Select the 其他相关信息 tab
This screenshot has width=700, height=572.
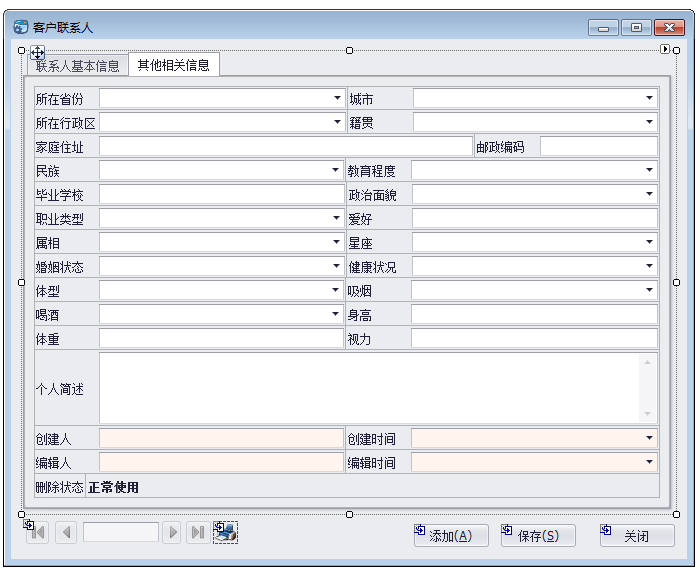(174, 65)
